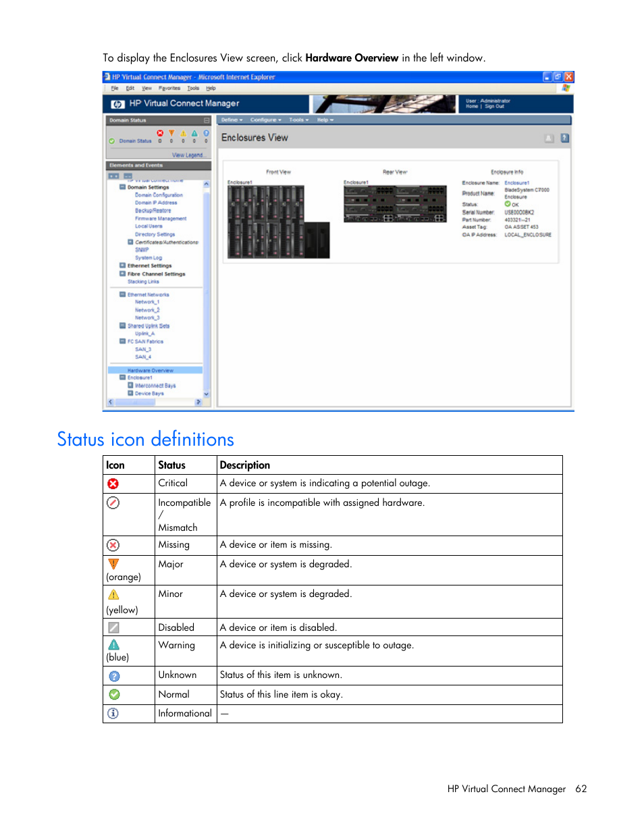The height and width of the screenshot is (834, 644).
Task: Open the Help dropdown in the HP toolbar
Action: pos(325,120)
